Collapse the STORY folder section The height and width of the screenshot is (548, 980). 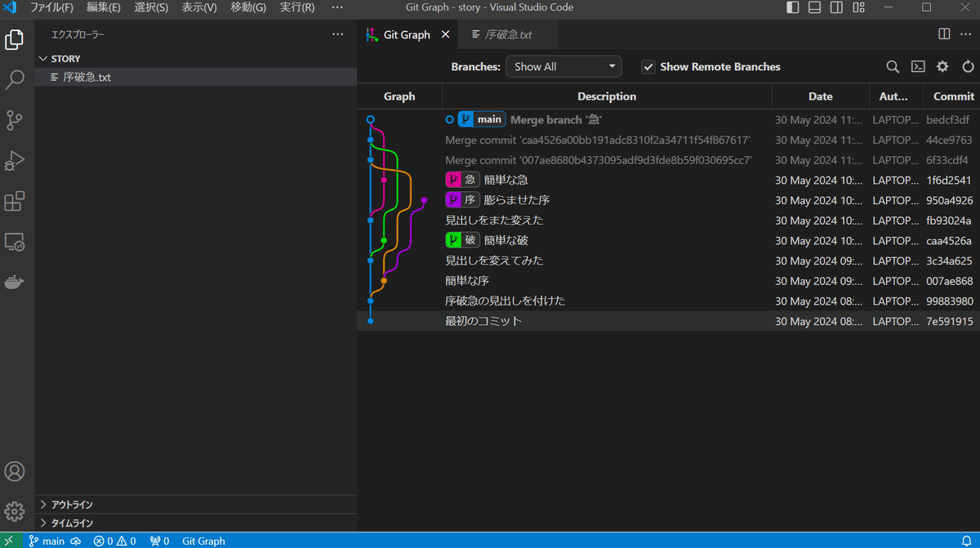[196, 59]
